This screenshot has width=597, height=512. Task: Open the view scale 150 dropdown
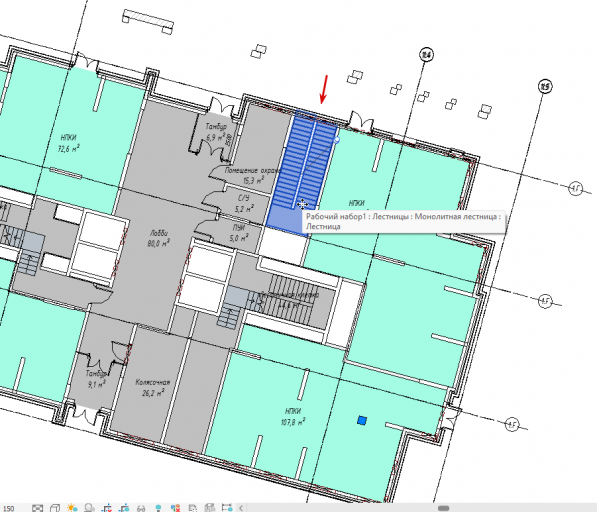[8, 509]
